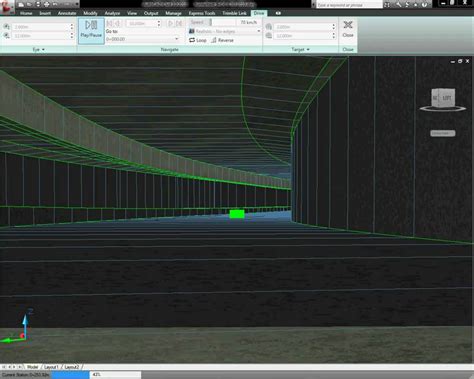Click the target distance icon in Target panel

coord(269,35)
